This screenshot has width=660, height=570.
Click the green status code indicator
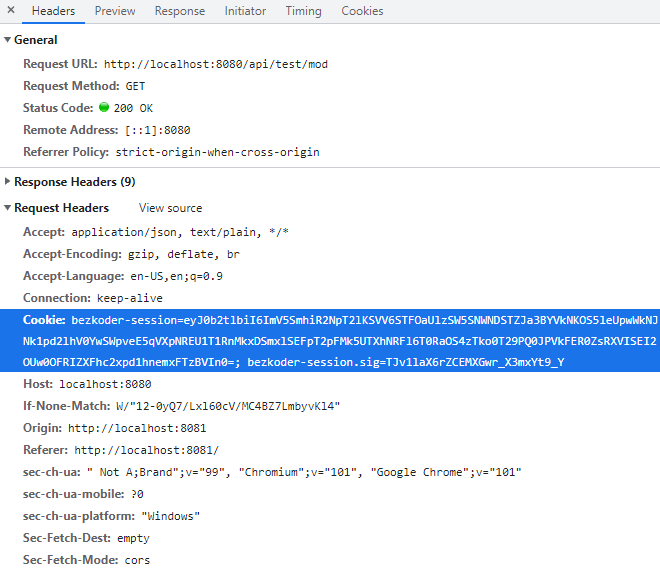pyautogui.click(x=103, y=108)
